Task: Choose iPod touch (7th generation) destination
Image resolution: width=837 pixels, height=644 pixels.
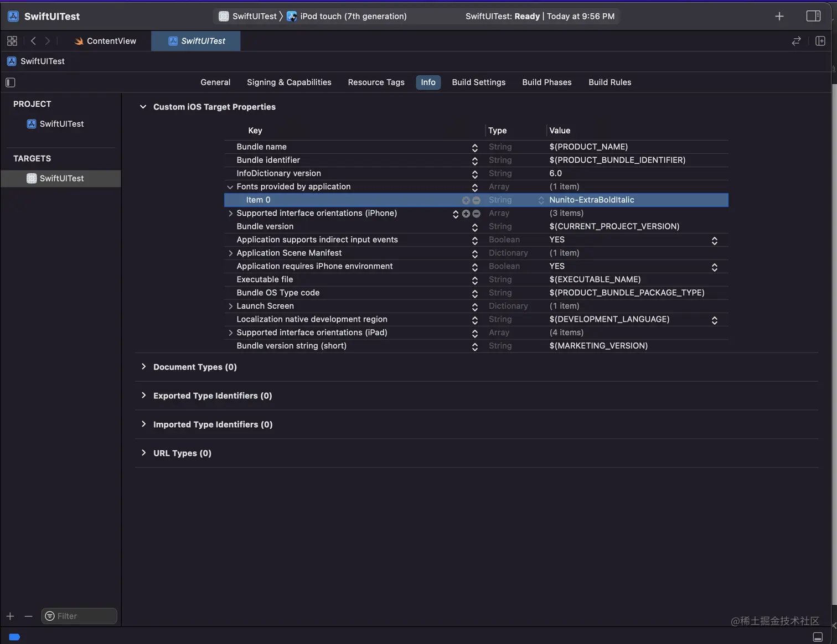Action: tap(347, 17)
